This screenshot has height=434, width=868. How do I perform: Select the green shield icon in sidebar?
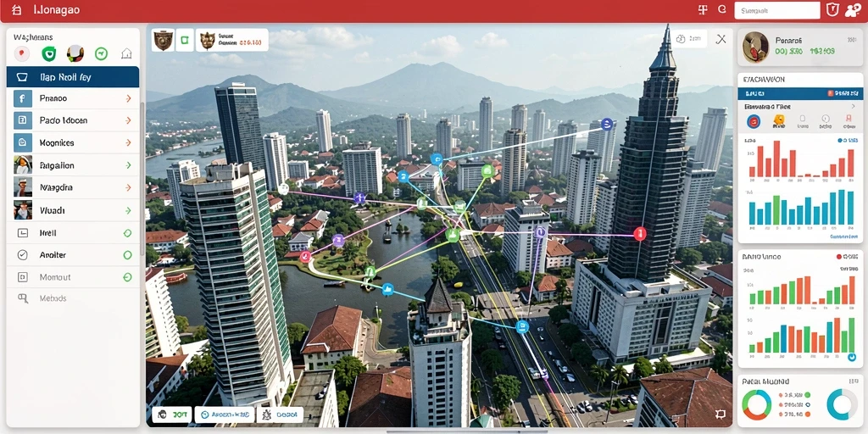(x=48, y=53)
